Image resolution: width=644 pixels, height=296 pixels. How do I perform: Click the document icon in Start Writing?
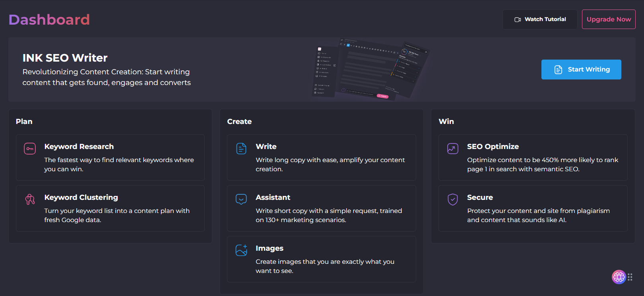558,70
